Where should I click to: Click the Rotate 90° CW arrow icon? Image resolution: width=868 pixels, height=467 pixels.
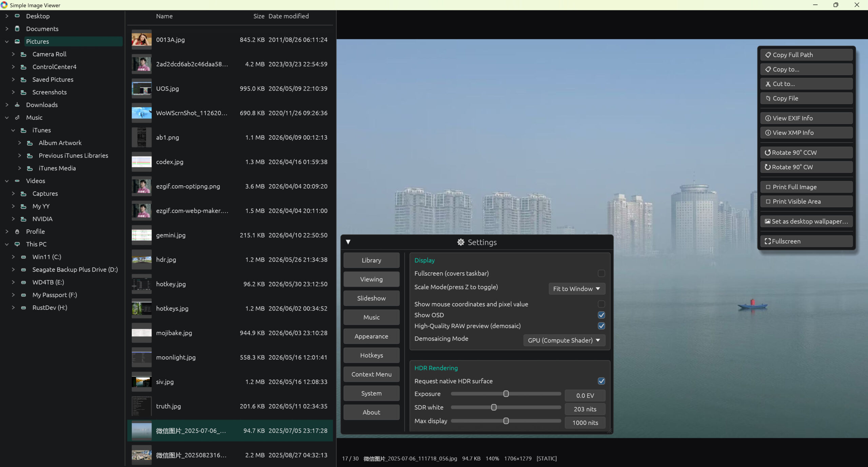[768, 167]
